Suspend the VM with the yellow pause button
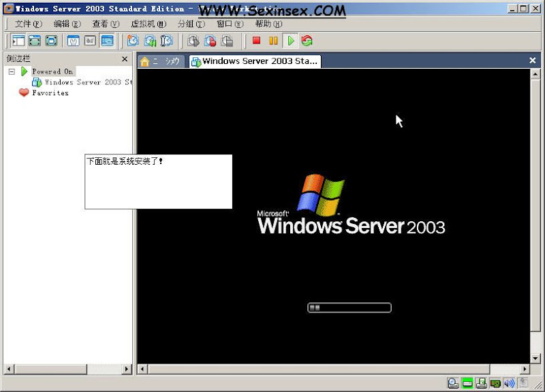 click(273, 41)
